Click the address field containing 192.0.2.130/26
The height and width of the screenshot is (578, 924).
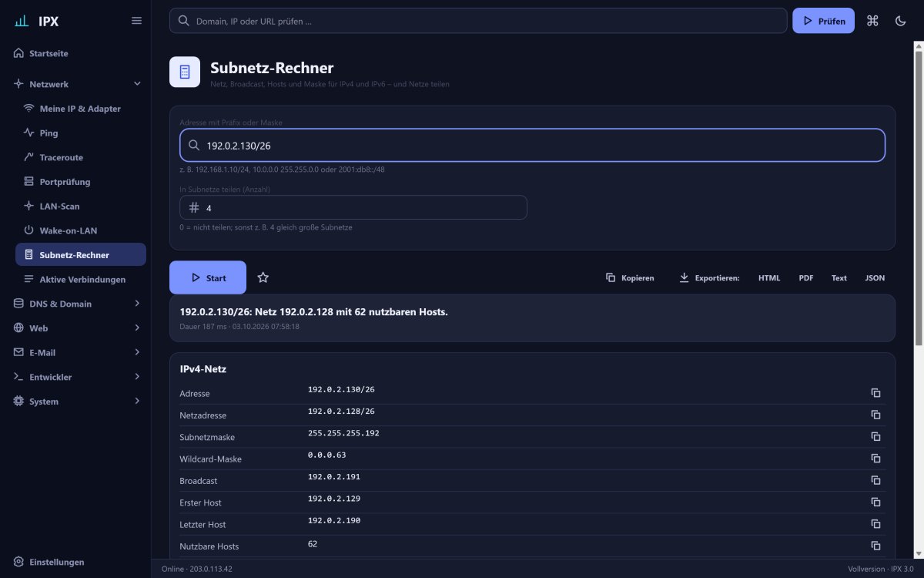coord(532,145)
